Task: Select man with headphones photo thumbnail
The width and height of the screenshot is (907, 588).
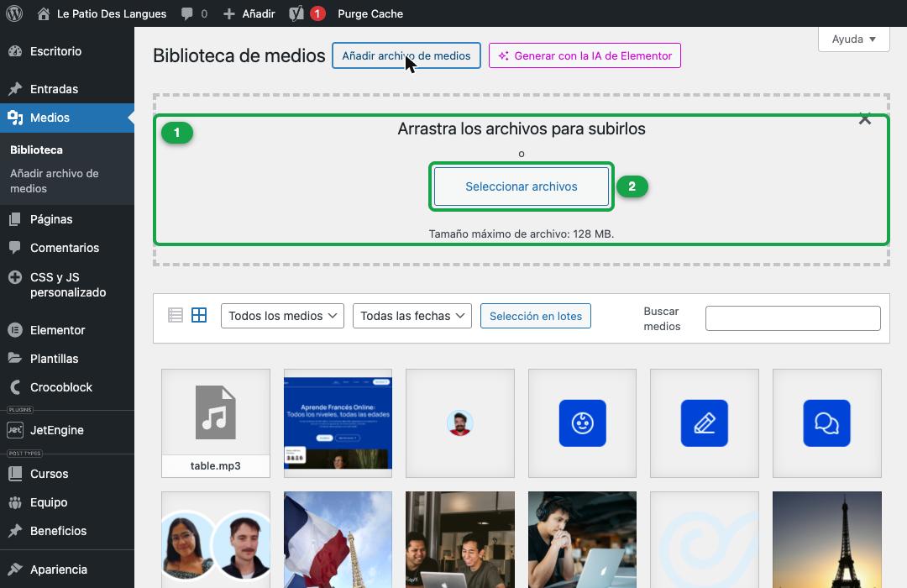Action: (x=583, y=540)
